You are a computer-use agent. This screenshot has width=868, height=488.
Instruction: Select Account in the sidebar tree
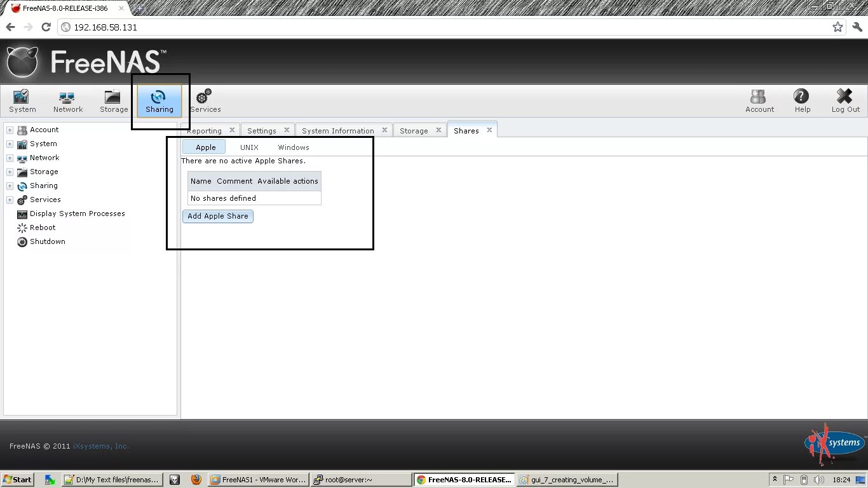44,130
